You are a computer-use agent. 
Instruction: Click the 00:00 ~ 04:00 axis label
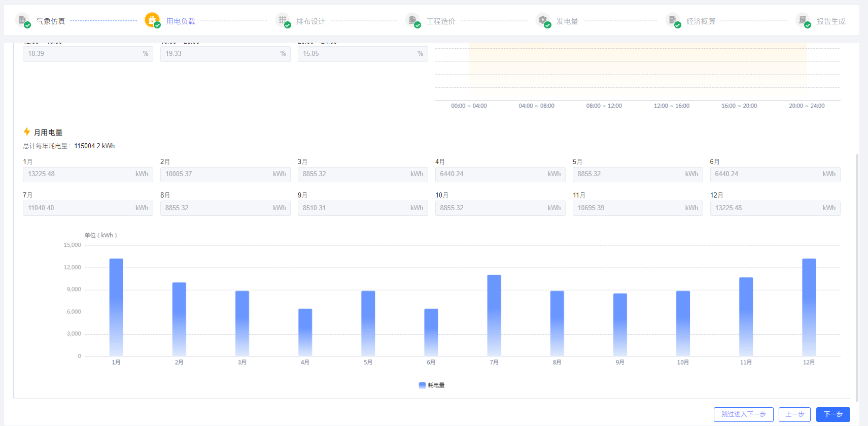coord(469,106)
